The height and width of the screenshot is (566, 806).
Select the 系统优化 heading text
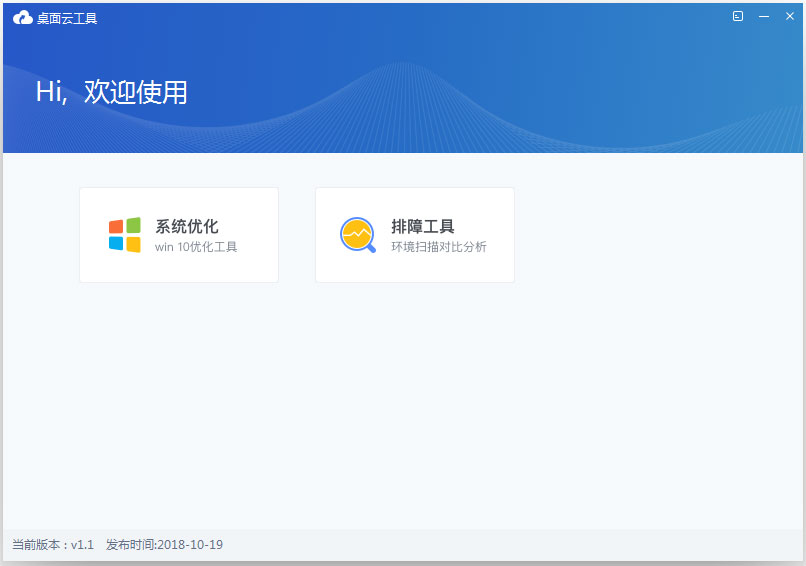point(187,226)
